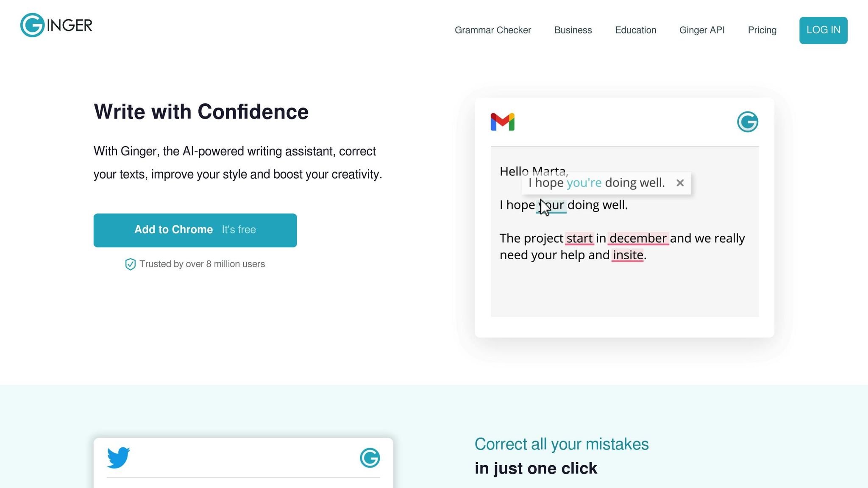
Task: Click the highlighted word "start"
Action: [579, 238]
